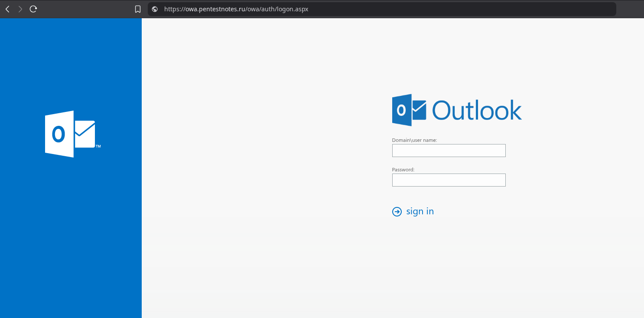Click the Domain\user name label
Screen dimensions: 644x318
click(414, 140)
